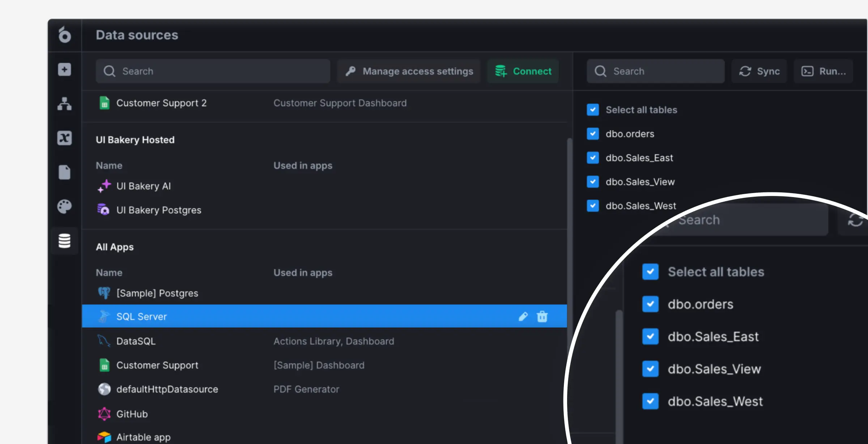Select the Customer Support 2 data source
868x444 pixels.
(324, 103)
